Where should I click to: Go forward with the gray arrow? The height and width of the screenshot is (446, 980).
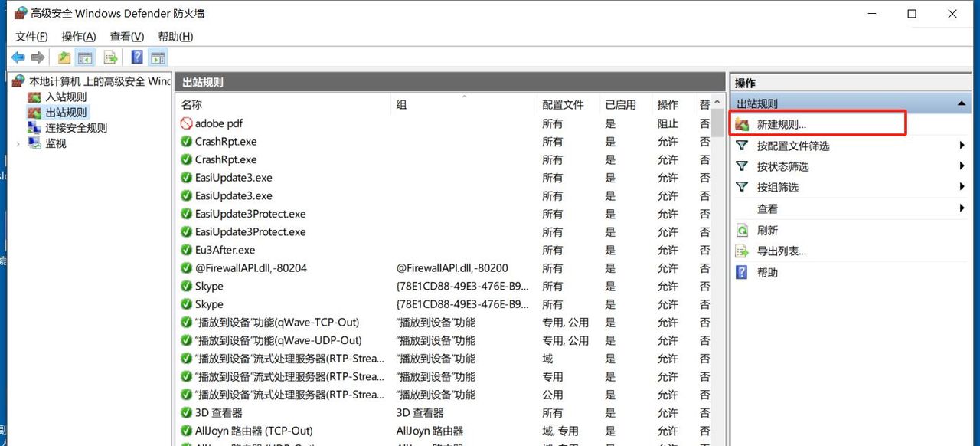point(38,57)
